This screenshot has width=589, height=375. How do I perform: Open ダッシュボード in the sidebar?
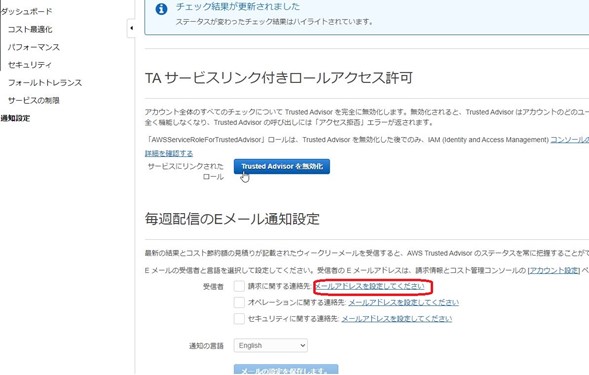pos(27,12)
